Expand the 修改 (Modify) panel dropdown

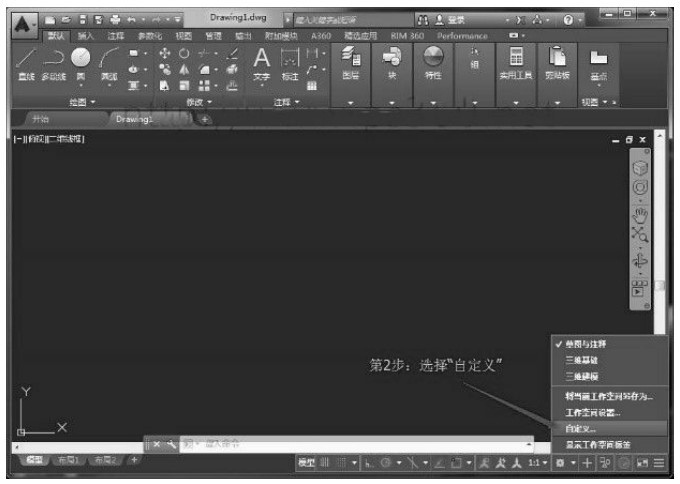point(198,102)
